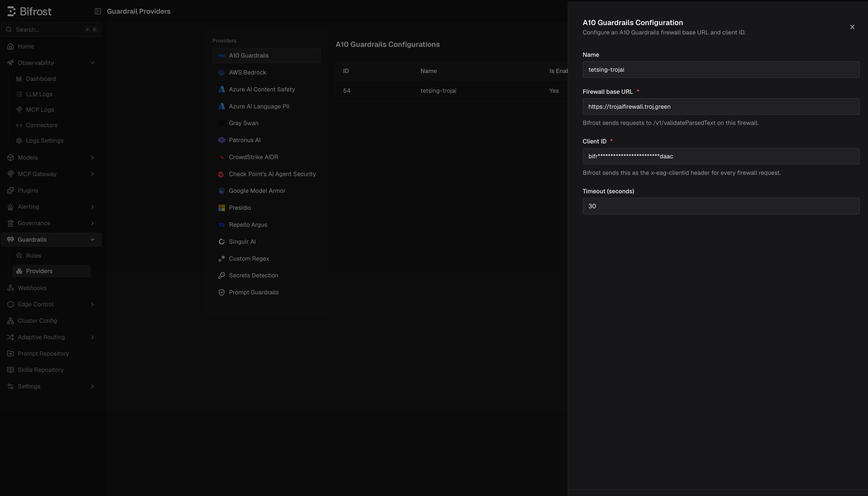Click the Firewall base URL field
Image resolution: width=868 pixels, height=496 pixels.
(x=720, y=107)
